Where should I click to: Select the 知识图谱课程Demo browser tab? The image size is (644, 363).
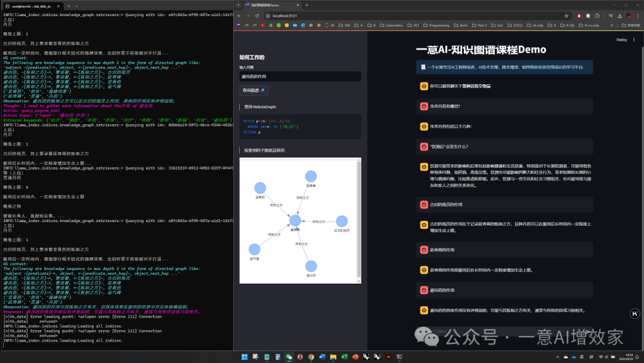[271, 5]
